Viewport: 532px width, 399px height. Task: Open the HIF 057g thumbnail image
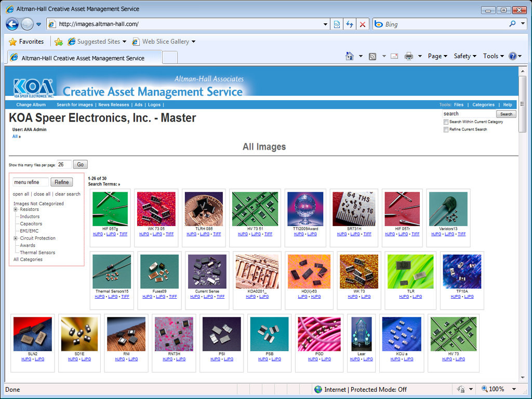pyautogui.click(x=110, y=209)
